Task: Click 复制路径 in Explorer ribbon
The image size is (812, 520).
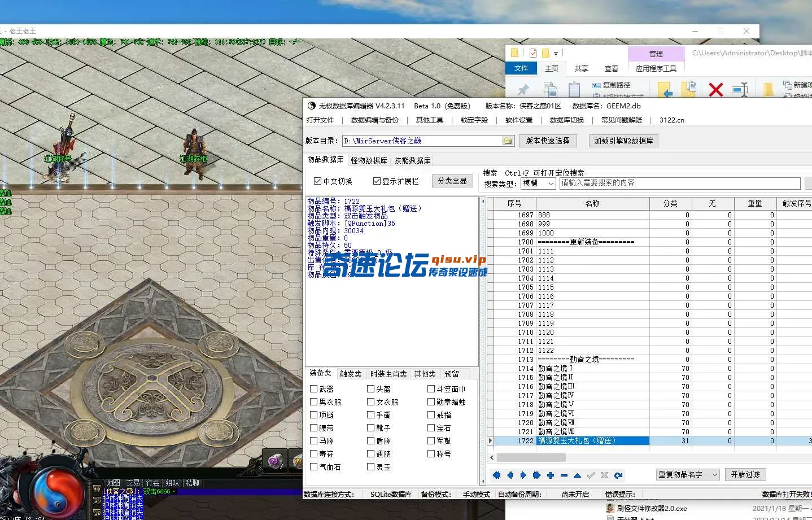Action: (x=612, y=85)
